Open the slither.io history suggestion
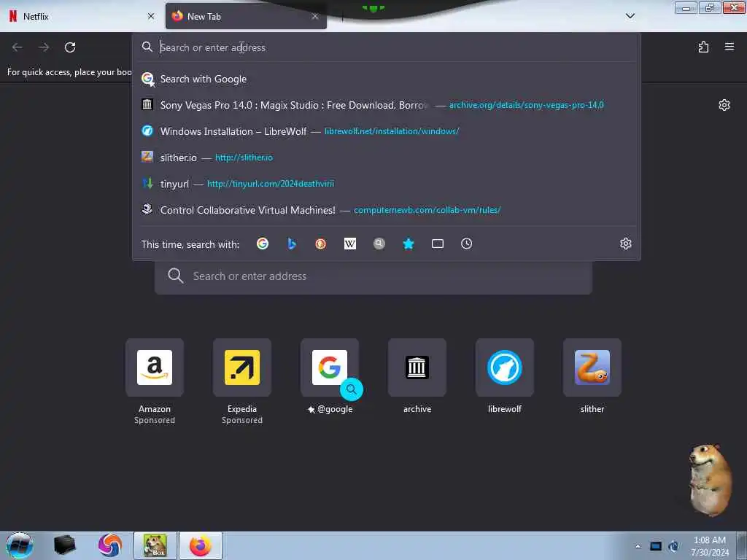Viewport: 747px width, 560px height. (x=386, y=157)
